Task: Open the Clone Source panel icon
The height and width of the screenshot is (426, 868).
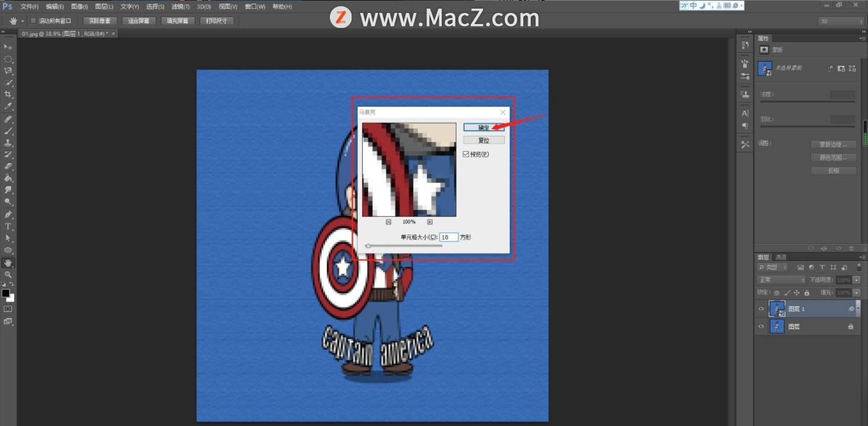Action: pyautogui.click(x=745, y=94)
